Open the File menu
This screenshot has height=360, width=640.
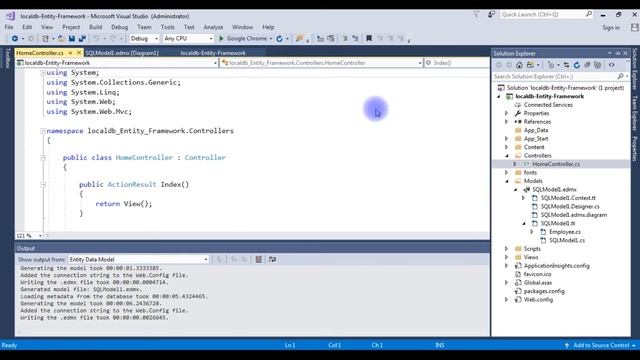coord(9,27)
